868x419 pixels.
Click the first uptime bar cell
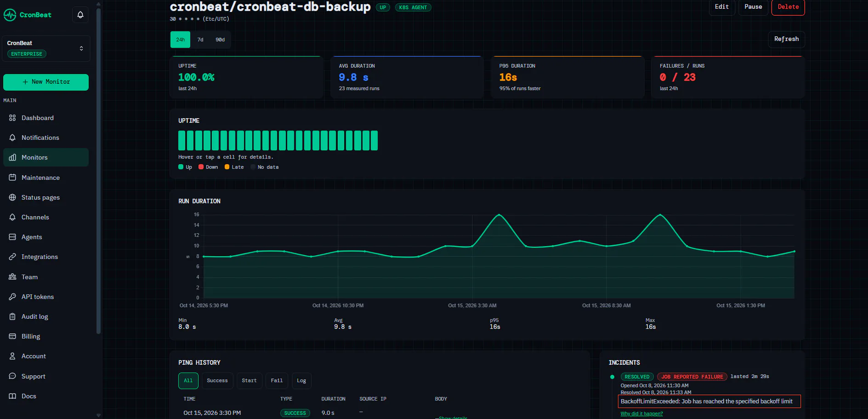[x=182, y=140]
